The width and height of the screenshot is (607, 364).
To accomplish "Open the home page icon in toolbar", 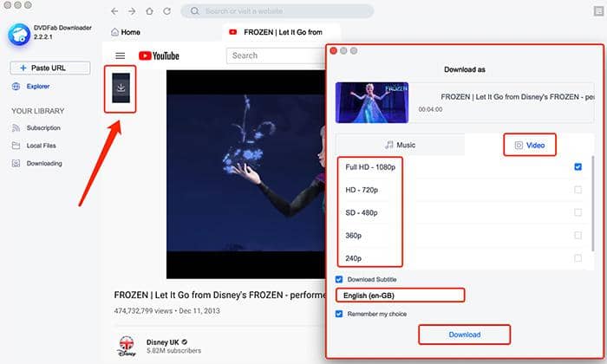I will pyautogui.click(x=149, y=11).
